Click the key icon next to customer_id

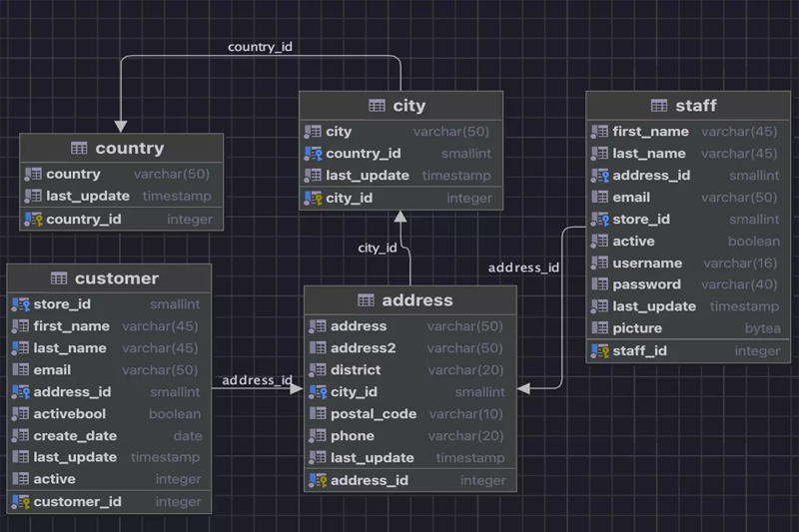(x=21, y=502)
